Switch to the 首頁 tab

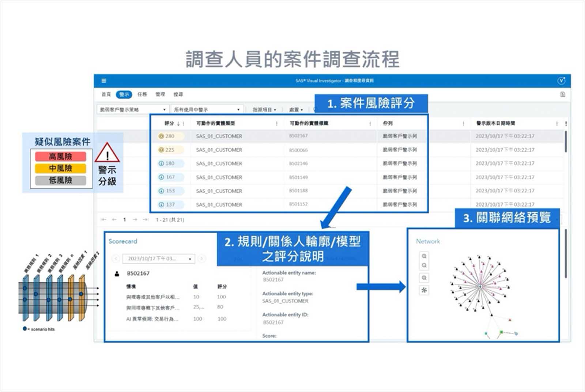click(106, 94)
